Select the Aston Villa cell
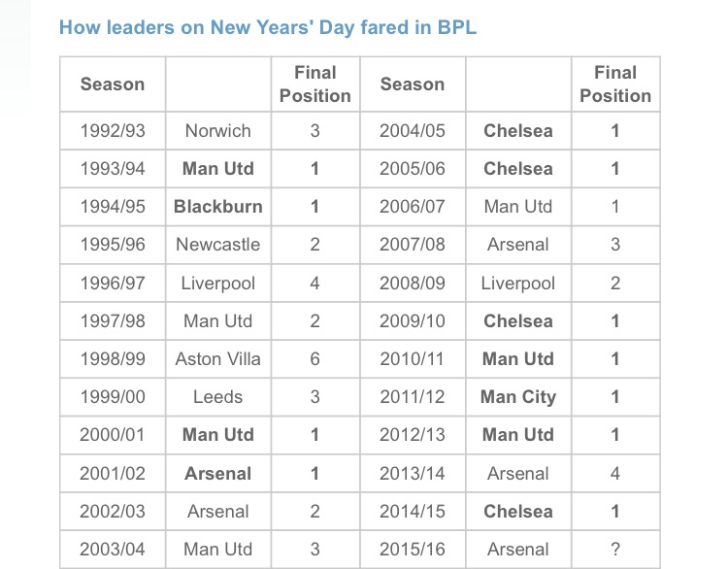728x569 pixels. coord(218,359)
